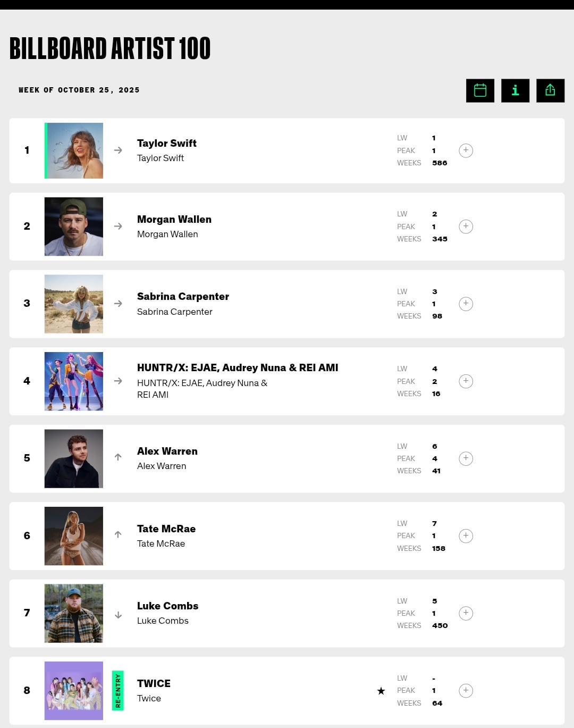Expand Taylor Swift's chart details
574x728 pixels.
[466, 150]
